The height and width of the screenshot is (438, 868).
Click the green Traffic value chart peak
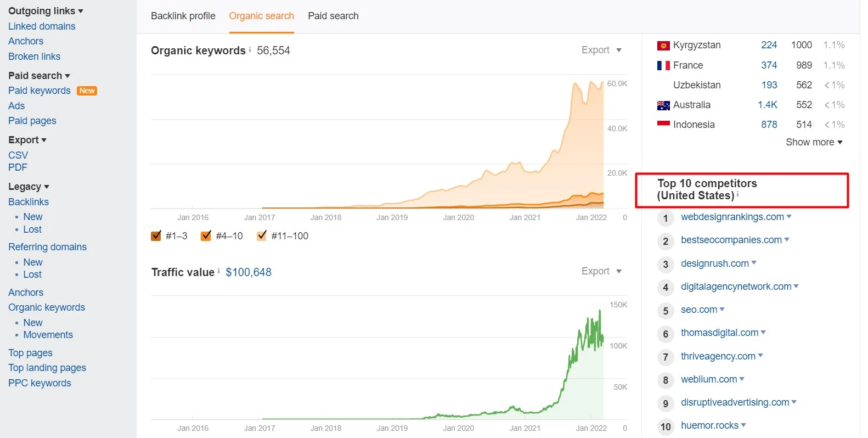pyautogui.click(x=600, y=312)
